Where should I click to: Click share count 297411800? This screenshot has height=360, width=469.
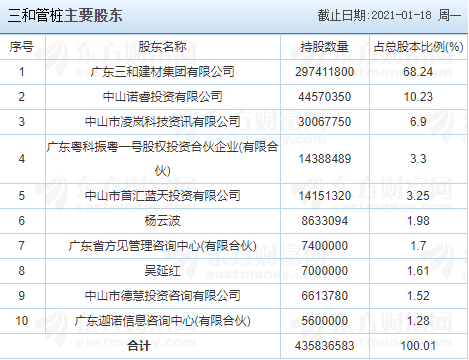click(x=324, y=72)
